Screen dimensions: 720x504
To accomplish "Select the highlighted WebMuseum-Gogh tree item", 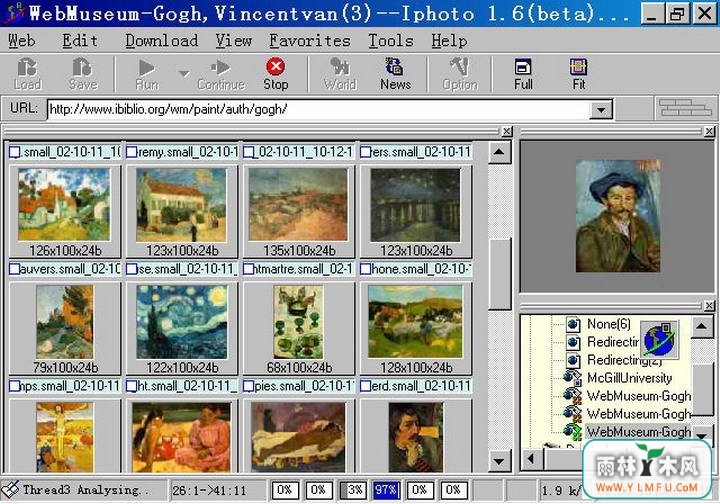I will pyautogui.click(x=638, y=432).
